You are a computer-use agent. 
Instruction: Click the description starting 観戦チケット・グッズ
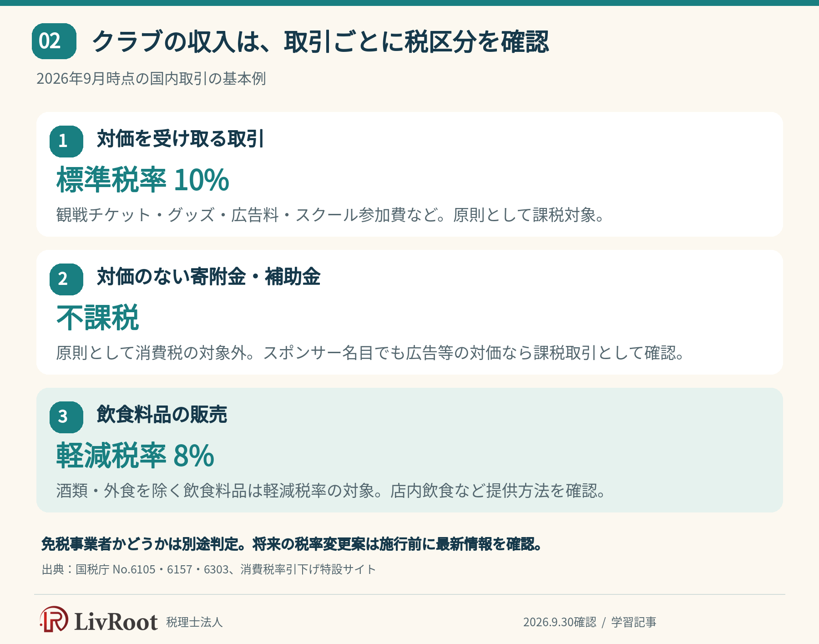click(331, 214)
